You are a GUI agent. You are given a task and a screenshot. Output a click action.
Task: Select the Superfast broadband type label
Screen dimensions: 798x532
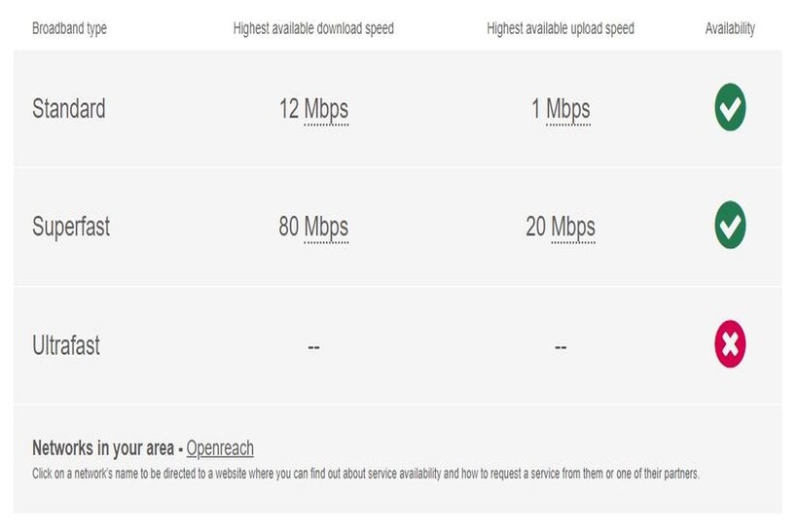point(71,228)
